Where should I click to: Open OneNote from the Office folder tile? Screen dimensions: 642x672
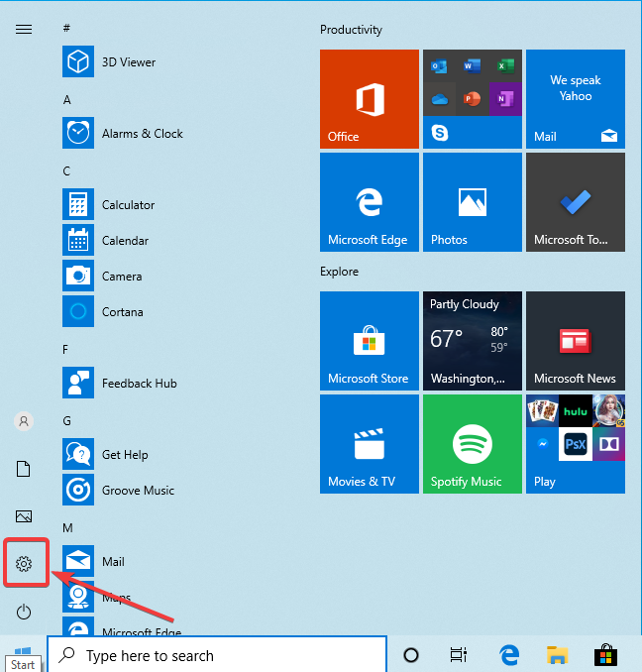point(505,99)
